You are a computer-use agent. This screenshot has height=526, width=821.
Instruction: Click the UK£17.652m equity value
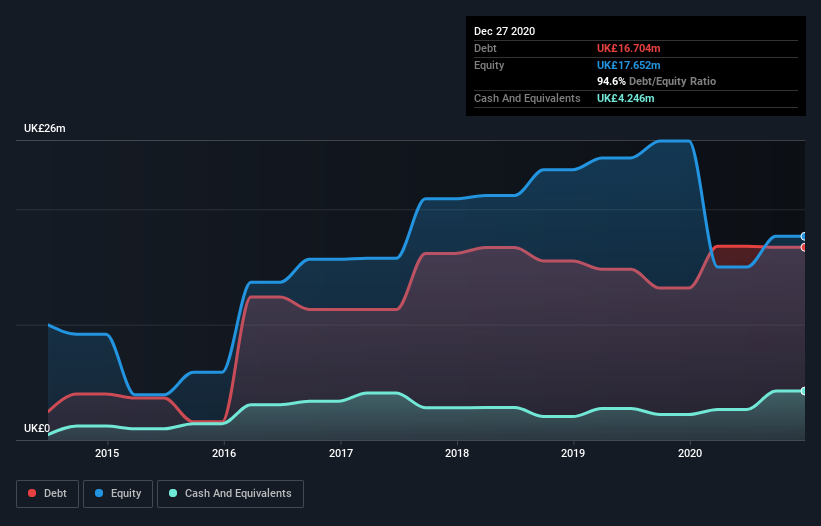[x=628, y=65]
